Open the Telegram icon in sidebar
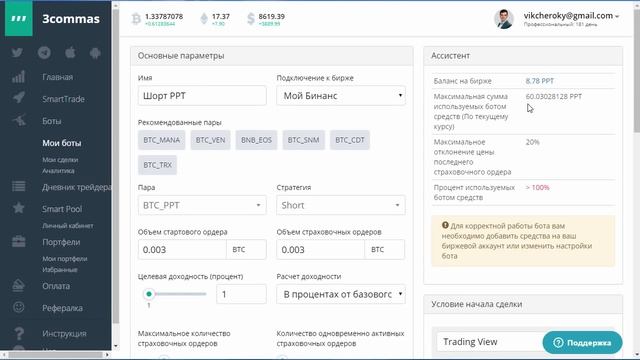Image resolution: width=640 pixels, height=360 pixels. 44,53
